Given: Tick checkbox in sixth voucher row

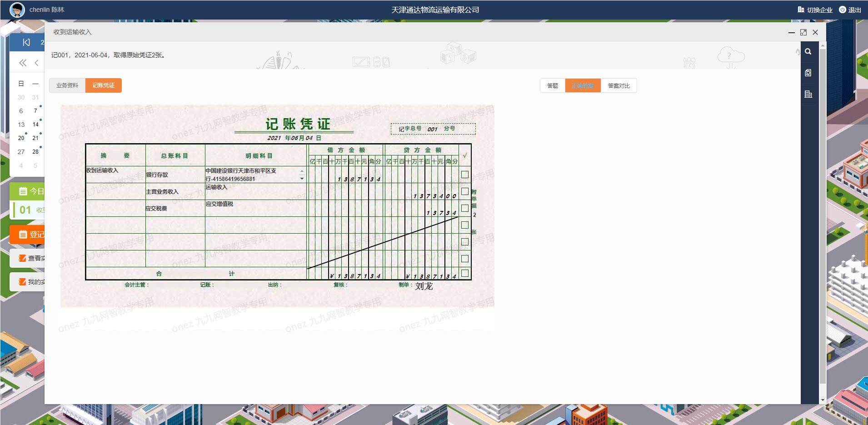Looking at the screenshot, I should click(465, 259).
